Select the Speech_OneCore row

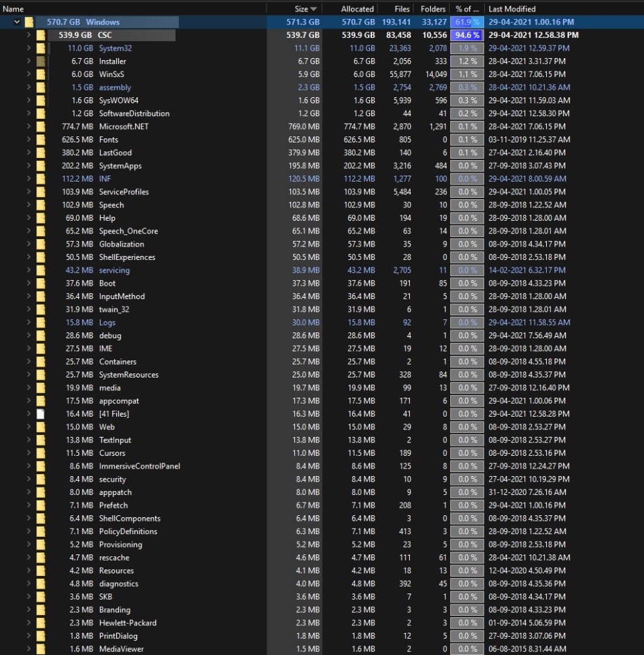point(322,231)
